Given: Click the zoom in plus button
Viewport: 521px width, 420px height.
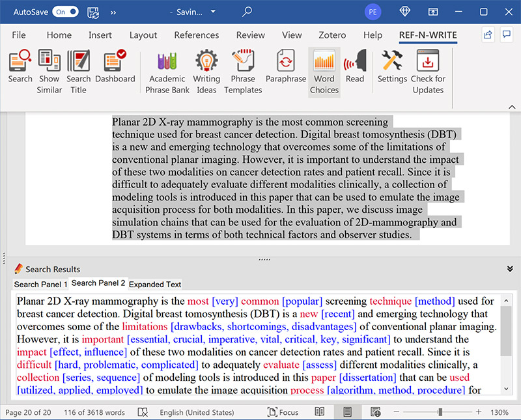Looking at the screenshot, I should click(x=479, y=412).
